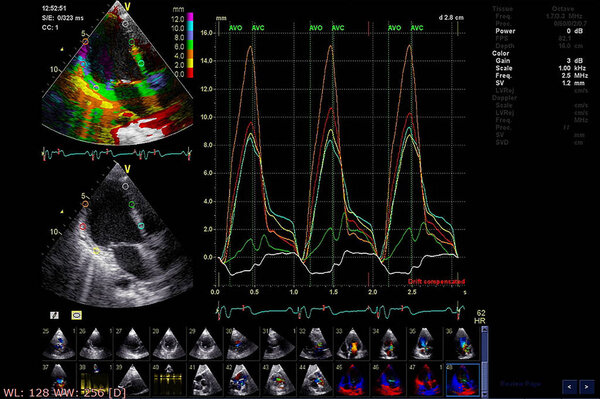Open thumbnail 34

[388, 343]
